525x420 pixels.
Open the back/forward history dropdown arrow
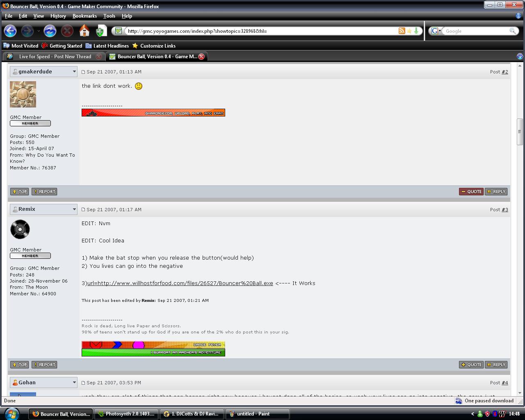tap(39, 31)
